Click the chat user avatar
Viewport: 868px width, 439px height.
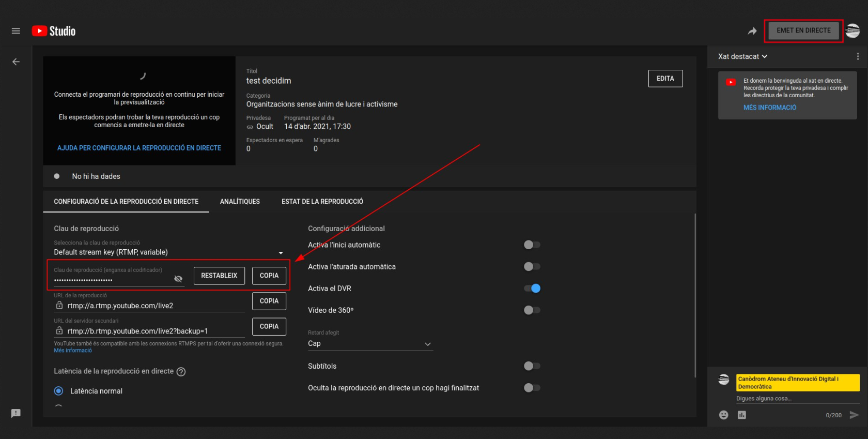tap(724, 380)
